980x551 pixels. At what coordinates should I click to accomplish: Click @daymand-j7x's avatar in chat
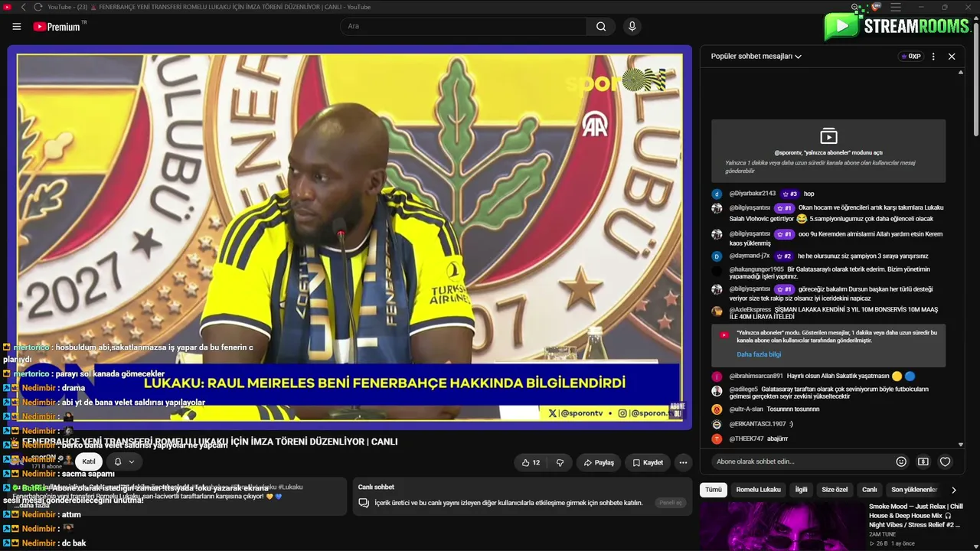(x=717, y=256)
